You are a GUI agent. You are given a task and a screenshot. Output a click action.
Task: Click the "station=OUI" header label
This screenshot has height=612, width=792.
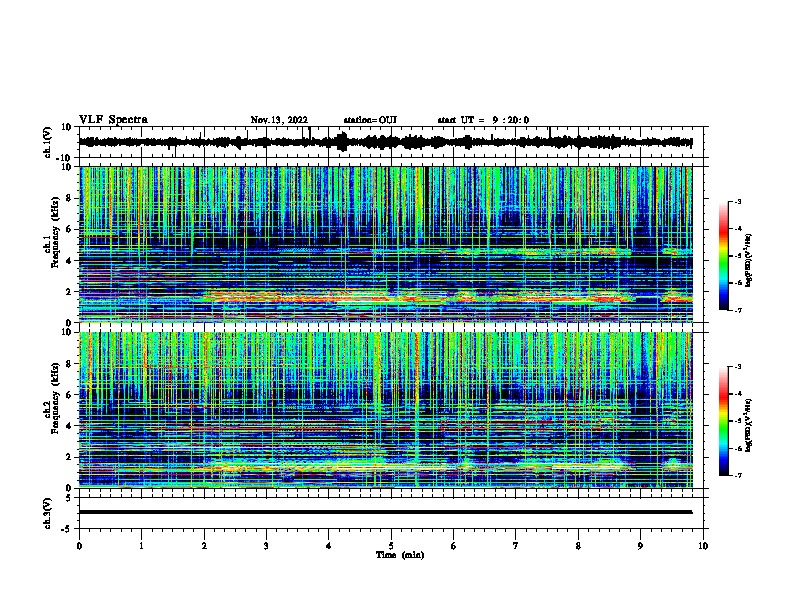(370, 120)
